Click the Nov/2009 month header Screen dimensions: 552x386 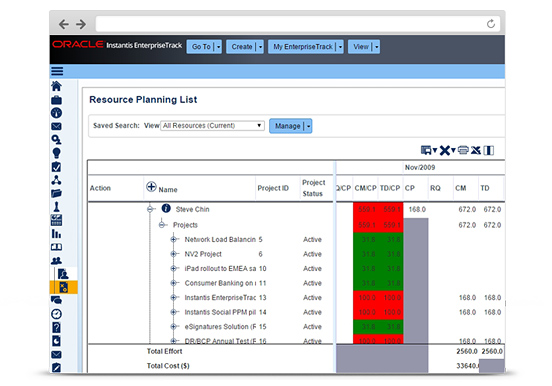[420, 167]
